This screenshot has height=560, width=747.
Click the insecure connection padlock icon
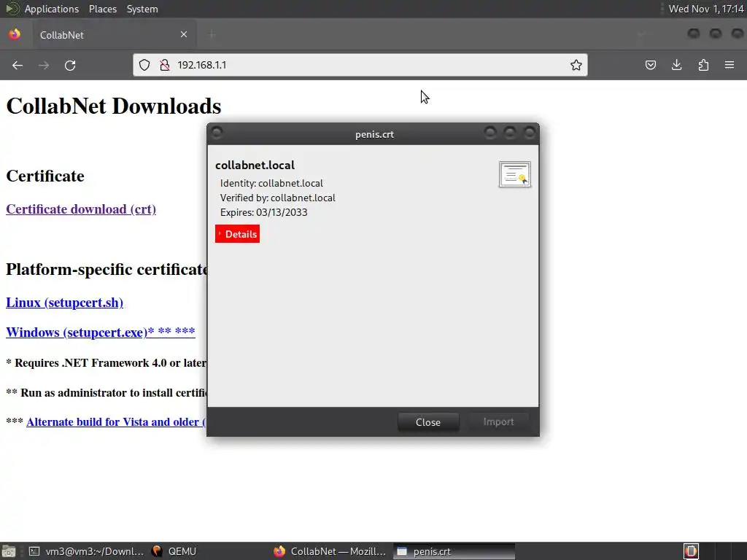pyautogui.click(x=164, y=65)
